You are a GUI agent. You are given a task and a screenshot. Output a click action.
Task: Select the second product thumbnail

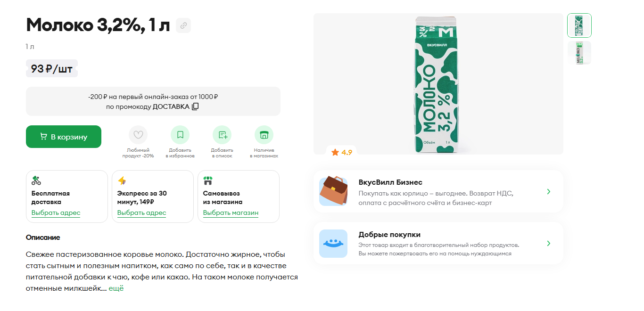click(579, 53)
